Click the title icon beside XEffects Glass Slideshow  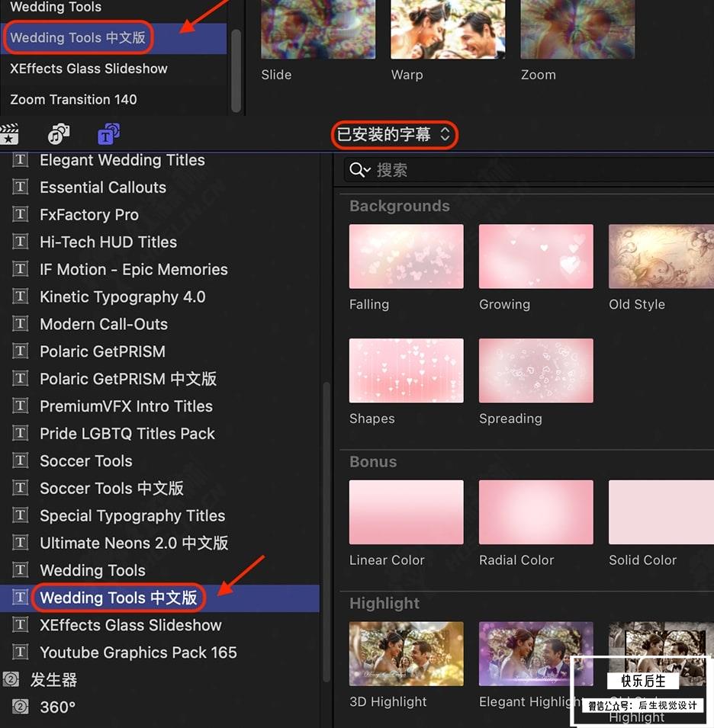coord(20,625)
